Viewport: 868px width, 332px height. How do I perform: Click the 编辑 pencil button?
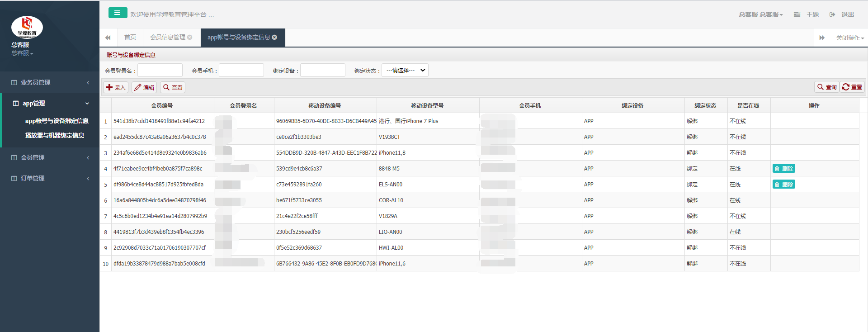144,87
